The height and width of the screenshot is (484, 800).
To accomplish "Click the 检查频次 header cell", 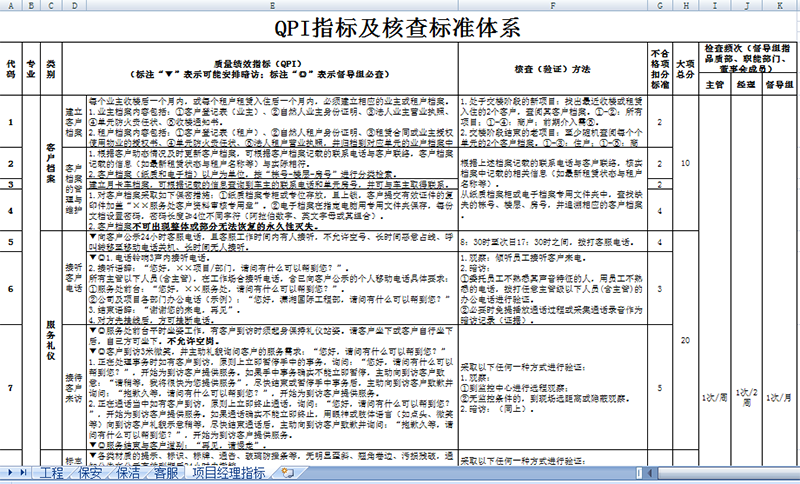I will tap(748, 58).
